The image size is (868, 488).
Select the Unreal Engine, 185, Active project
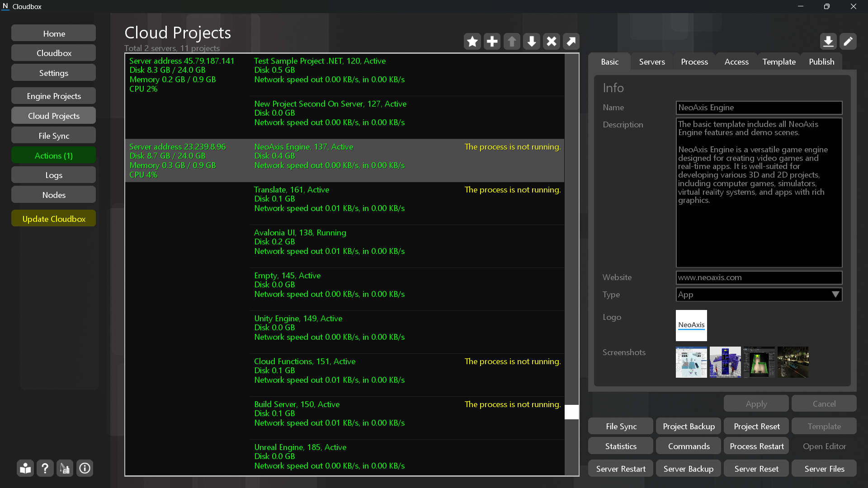407,457
